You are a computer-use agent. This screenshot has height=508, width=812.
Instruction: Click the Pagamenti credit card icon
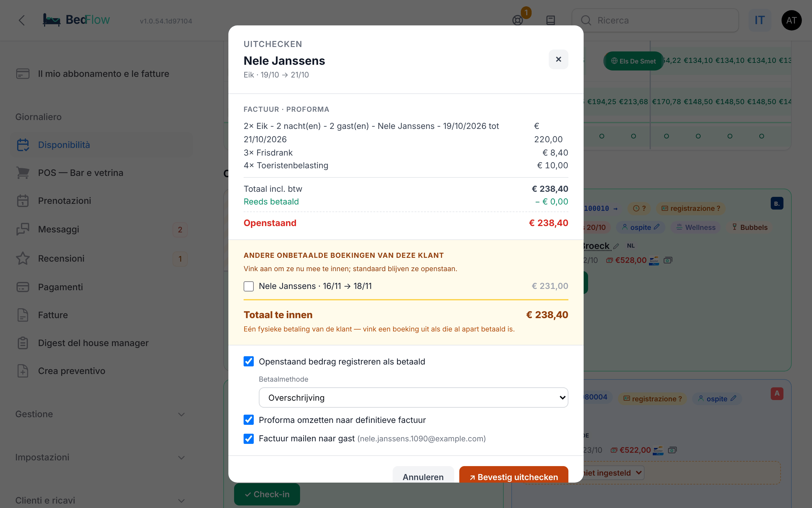click(23, 287)
